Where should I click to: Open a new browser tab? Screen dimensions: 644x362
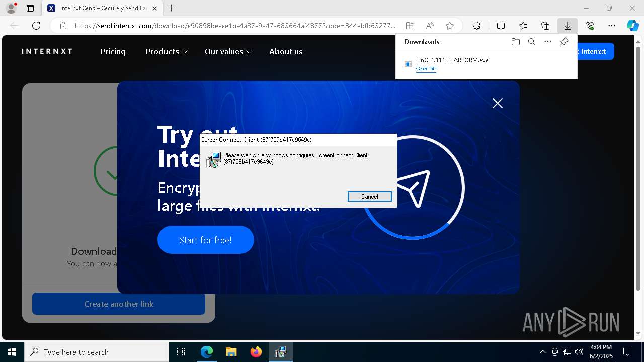tap(172, 8)
